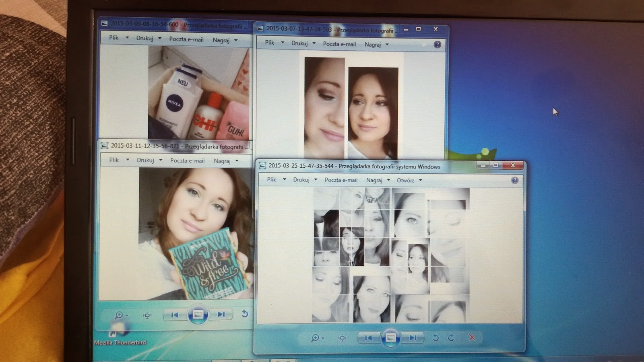Open Nagraj menu in the 2015-03-11 window
This screenshot has height=362, width=644.
pyautogui.click(x=222, y=160)
